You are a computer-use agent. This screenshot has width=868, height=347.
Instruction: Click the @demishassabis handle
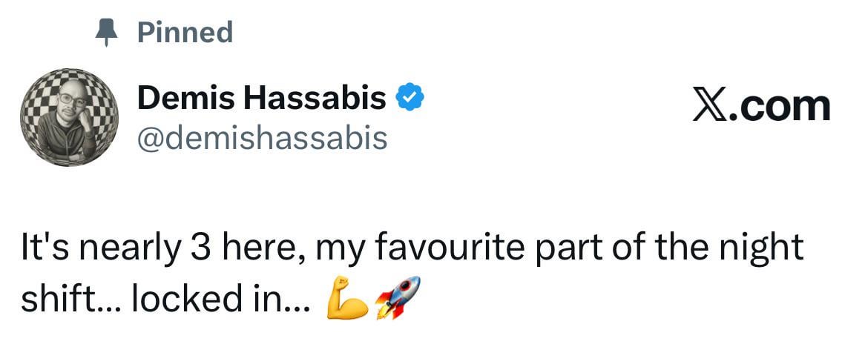click(262, 137)
